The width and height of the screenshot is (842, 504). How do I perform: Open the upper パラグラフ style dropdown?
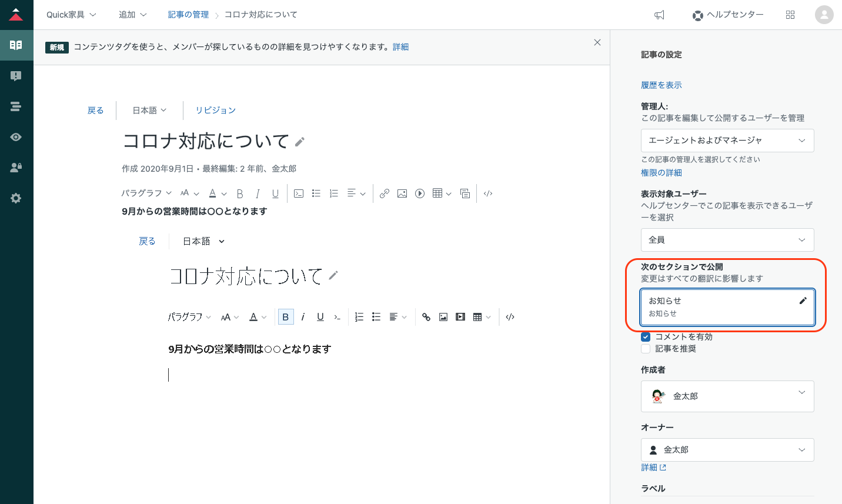click(x=146, y=193)
